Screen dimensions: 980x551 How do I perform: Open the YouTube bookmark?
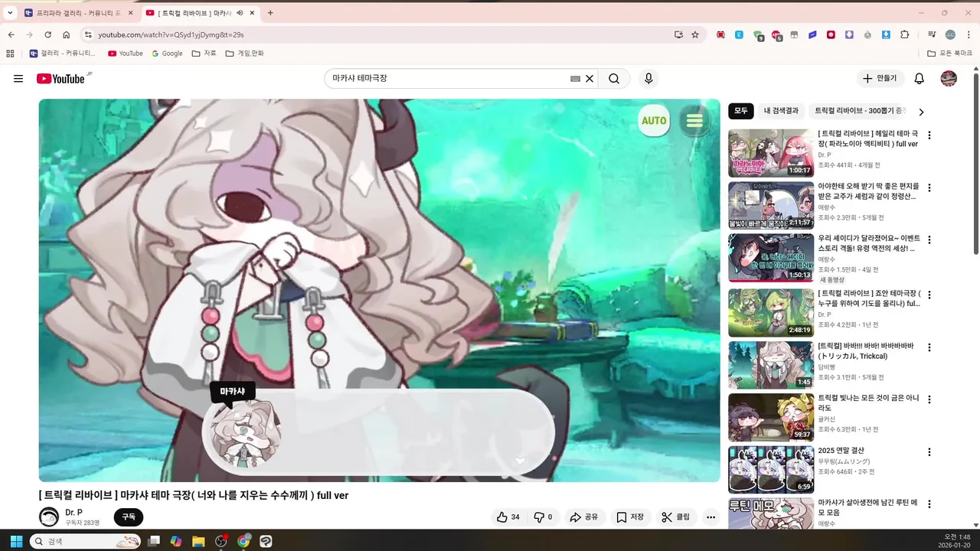(126, 54)
